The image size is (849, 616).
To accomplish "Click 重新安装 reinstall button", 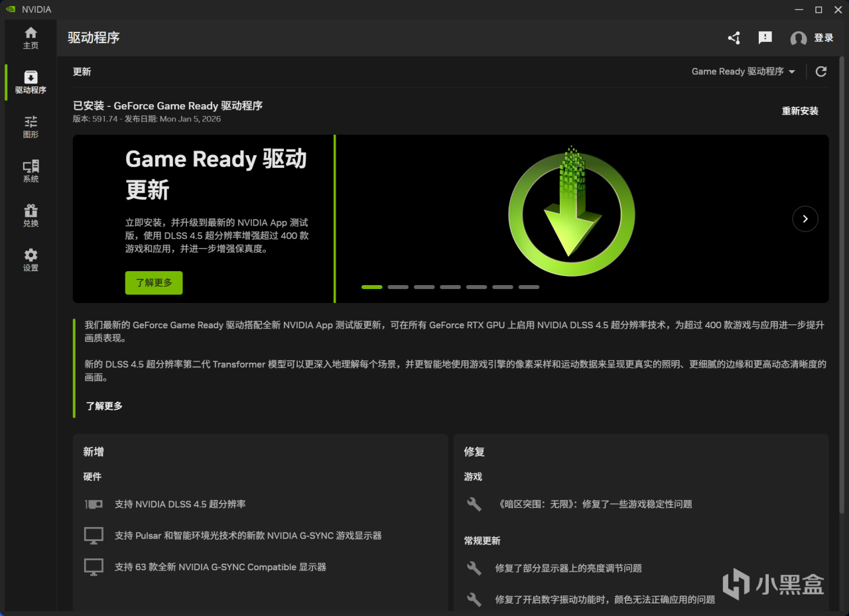I will click(800, 111).
